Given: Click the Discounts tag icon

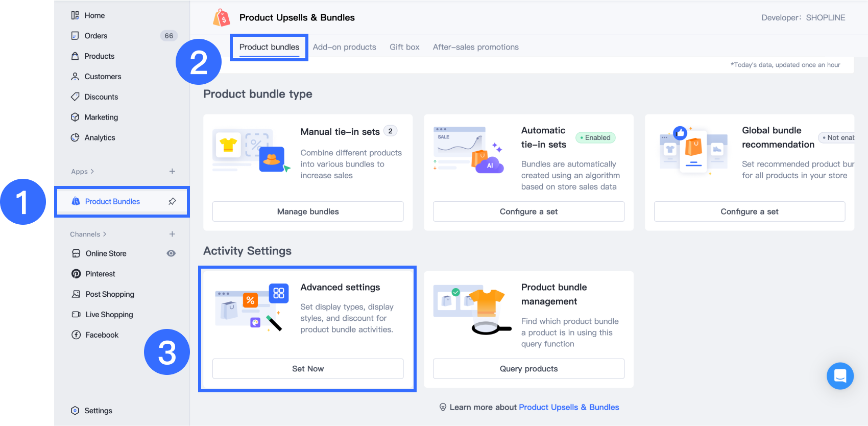Looking at the screenshot, I should (75, 97).
